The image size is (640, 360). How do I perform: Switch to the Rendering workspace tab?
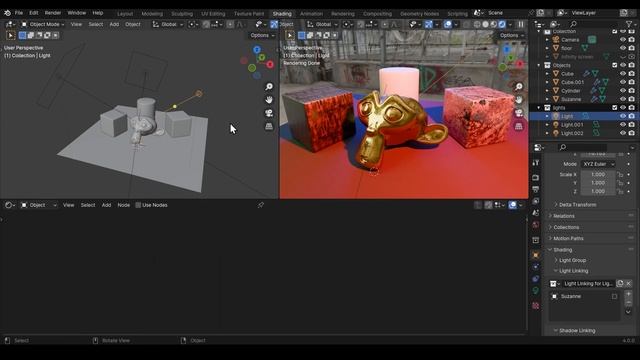coord(342,13)
